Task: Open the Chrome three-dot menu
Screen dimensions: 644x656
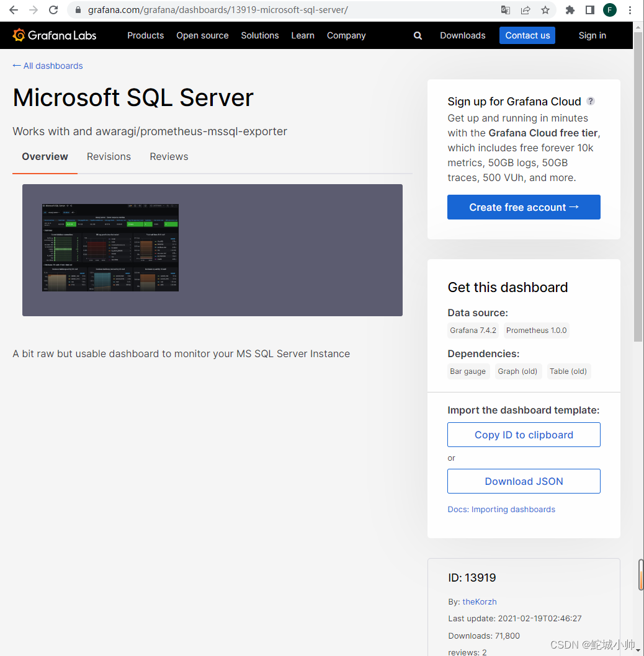Action: [x=630, y=10]
